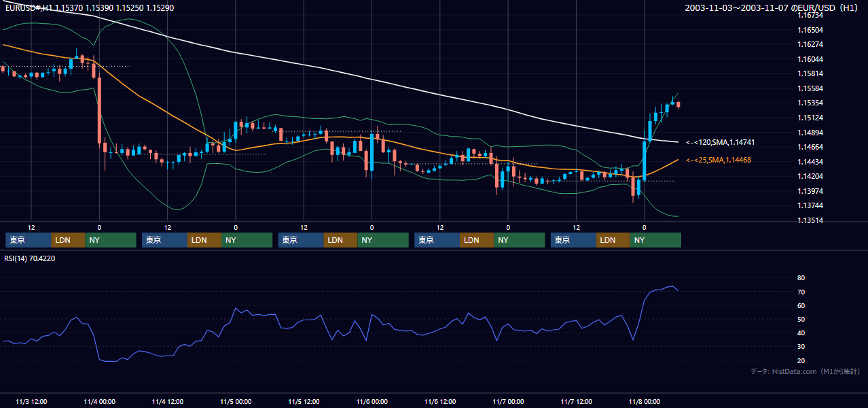The height and width of the screenshot is (408, 868).
Task: Click price axis value 1.13744
Action: pos(810,206)
